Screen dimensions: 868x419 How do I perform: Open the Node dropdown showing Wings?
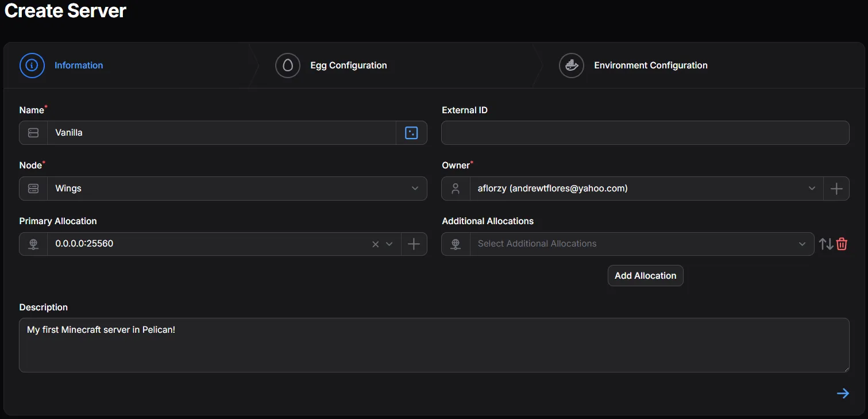[237, 189]
